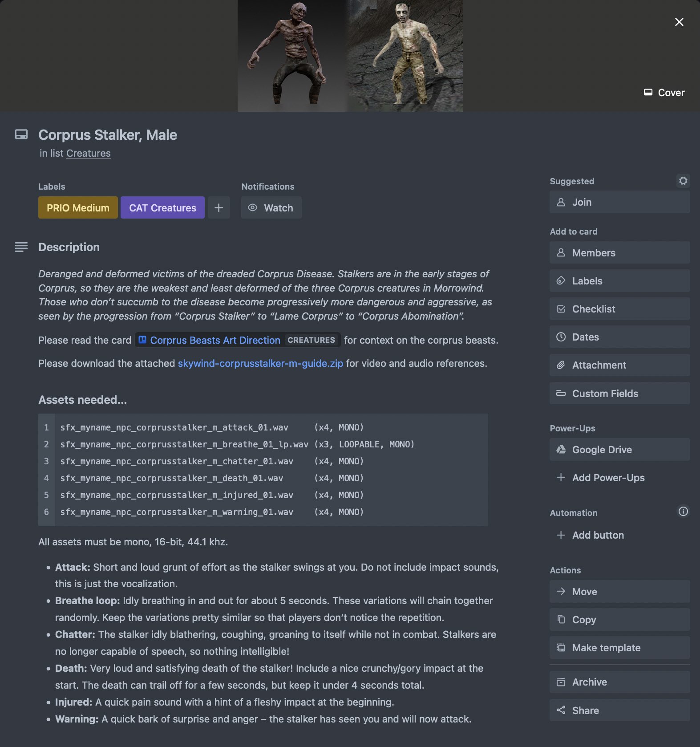Click Add button under Automation
Viewport: 700px width, 747px height.
[619, 535]
